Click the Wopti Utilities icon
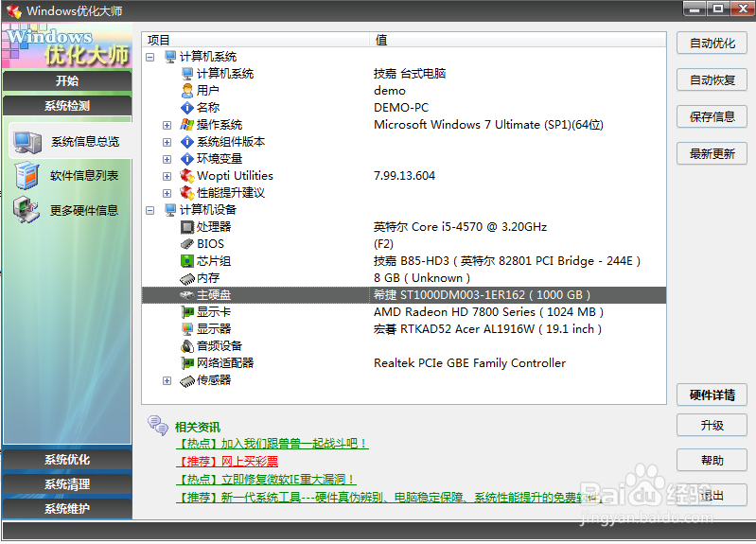Image resolution: width=756 pixels, height=544 pixels. (186, 176)
